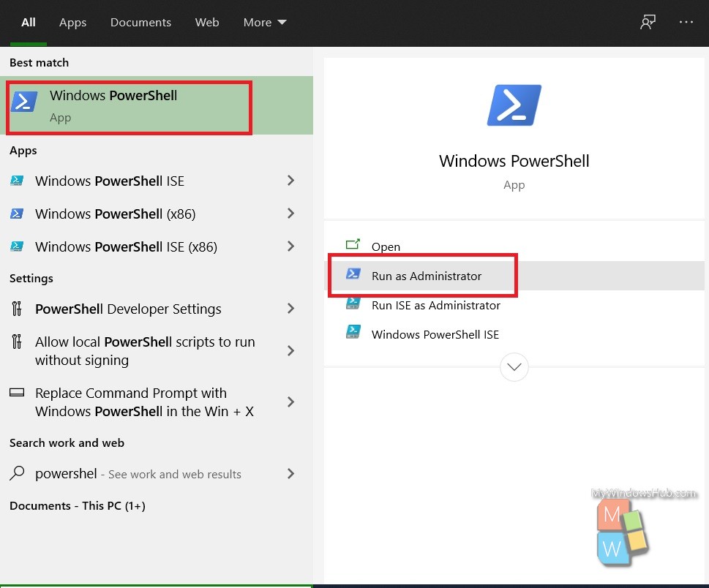Switch to the Apps tab
Viewport: 709px width, 588px height.
tap(72, 22)
